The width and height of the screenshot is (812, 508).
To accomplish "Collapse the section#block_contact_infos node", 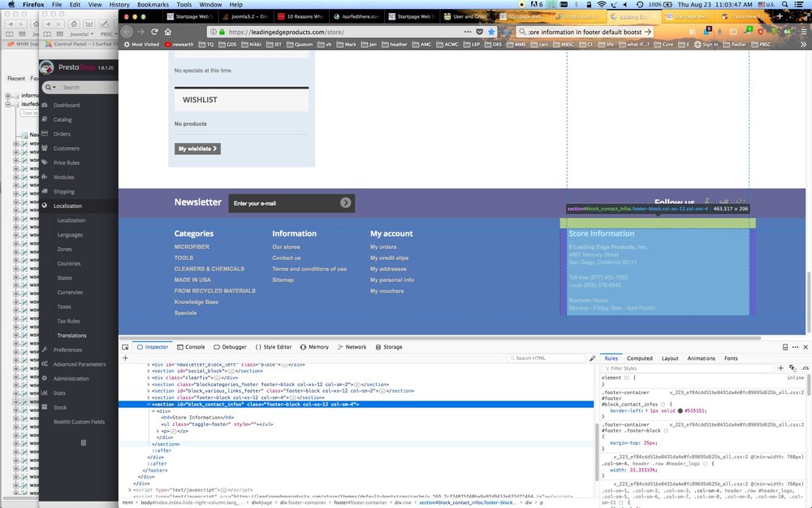I will point(149,405).
